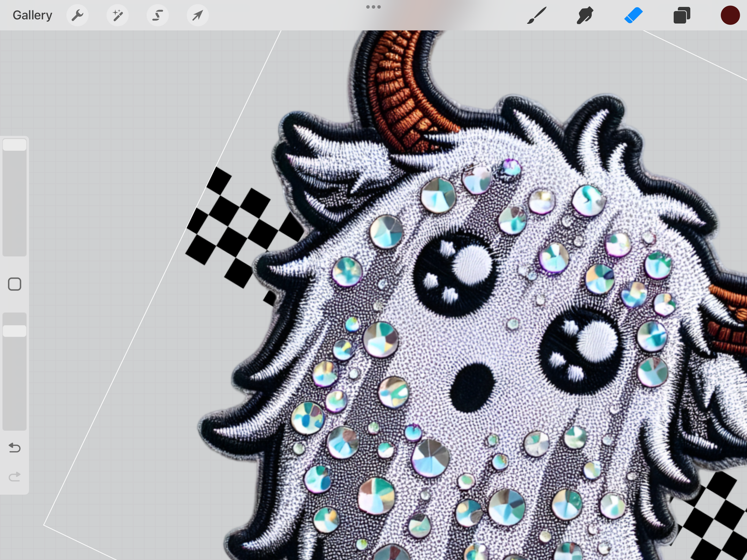The height and width of the screenshot is (560, 747).
Task: Tap the ellipsis to reveal the toolbar options
Action: click(x=373, y=7)
